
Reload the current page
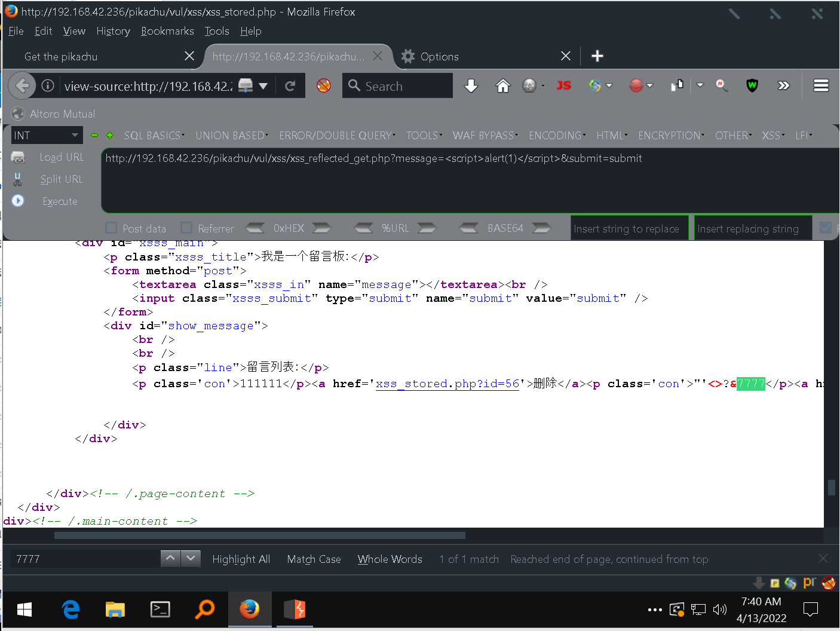click(290, 86)
